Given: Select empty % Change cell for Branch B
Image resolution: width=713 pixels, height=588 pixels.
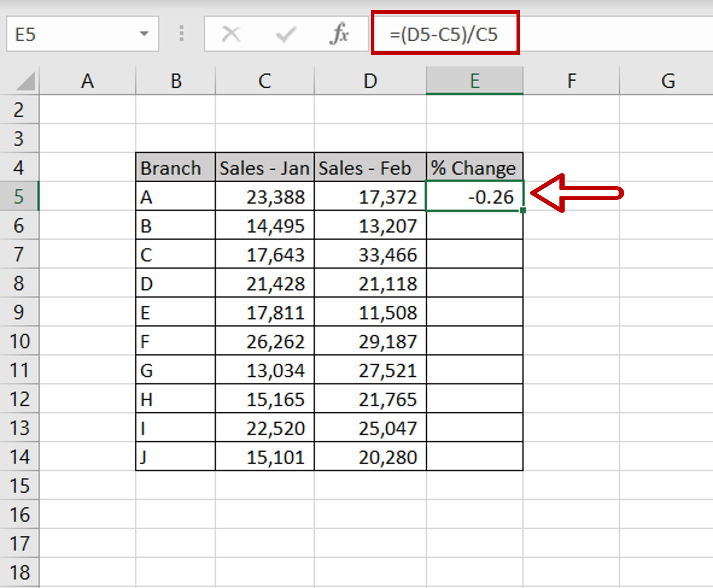Looking at the screenshot, I should click(x=474, y=225).
